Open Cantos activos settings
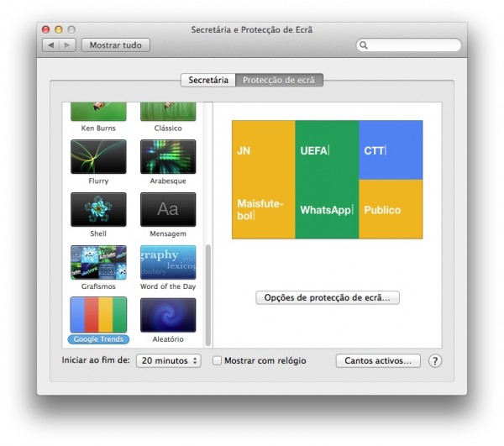This screenshot has height=446, width=504. [x=378, y=360]
